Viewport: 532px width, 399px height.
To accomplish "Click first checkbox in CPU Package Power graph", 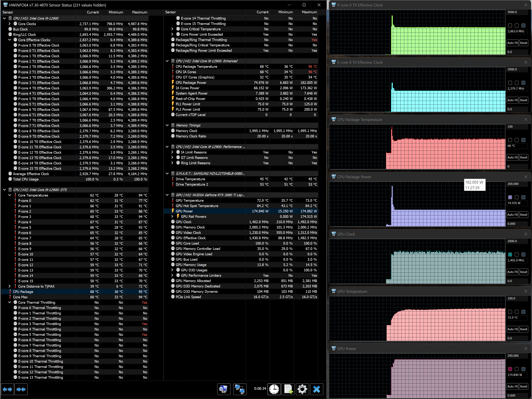I will coord(510,197).
